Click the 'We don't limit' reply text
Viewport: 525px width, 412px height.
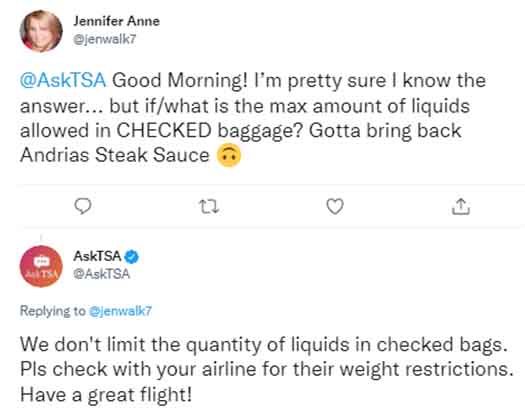pyautogui.click(x=263, y=345)
